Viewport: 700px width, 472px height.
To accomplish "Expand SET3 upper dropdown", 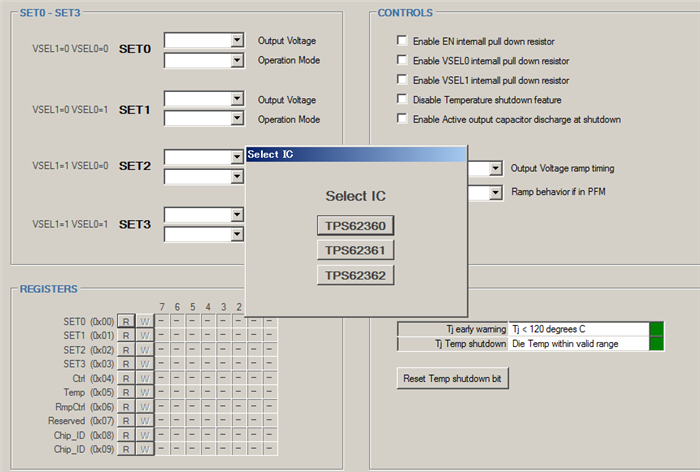I will pos(237,215).
